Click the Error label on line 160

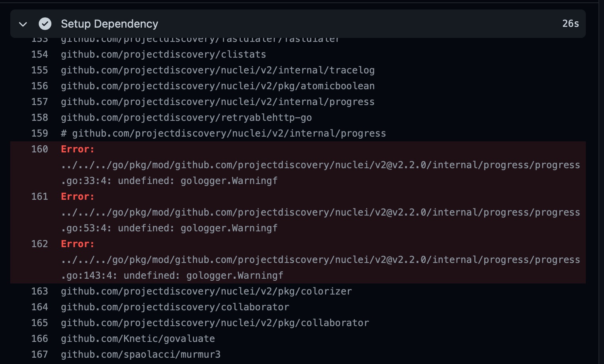coord(77,149)
